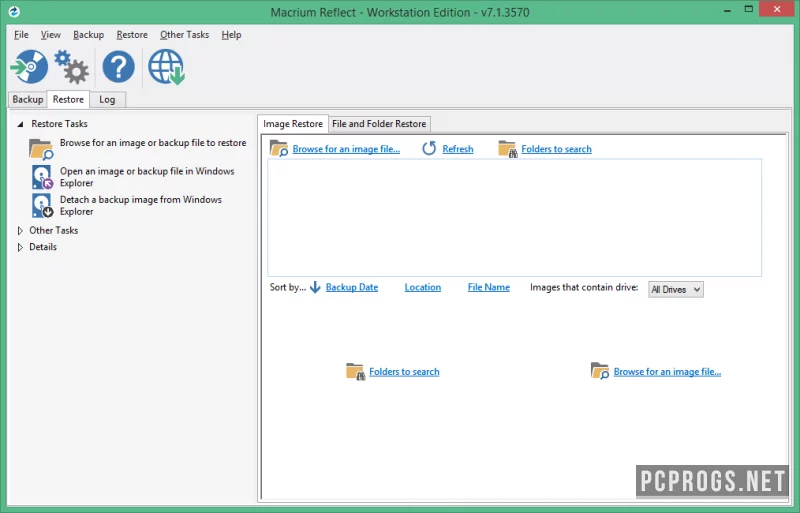This screenshot has height=513, width=800.
Task: Select the Image Restore tab
Action: [293, 124]
